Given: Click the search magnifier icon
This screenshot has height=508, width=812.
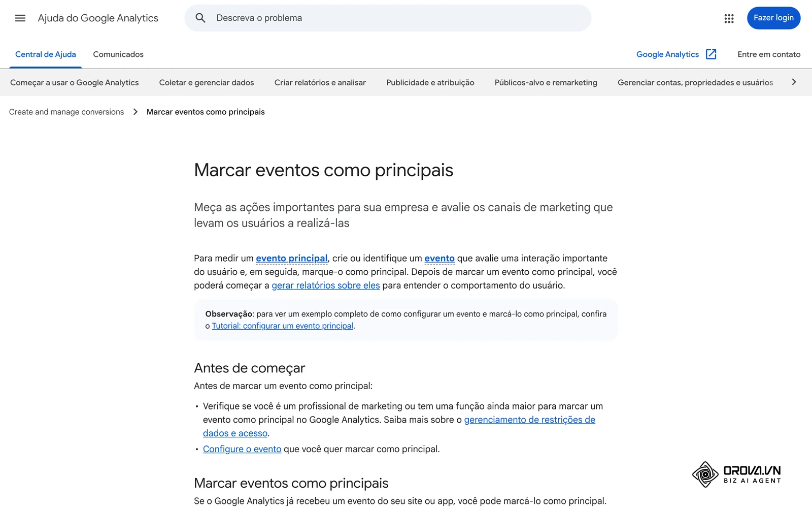Looking at the screenshot, I should [x=200, y=18].
